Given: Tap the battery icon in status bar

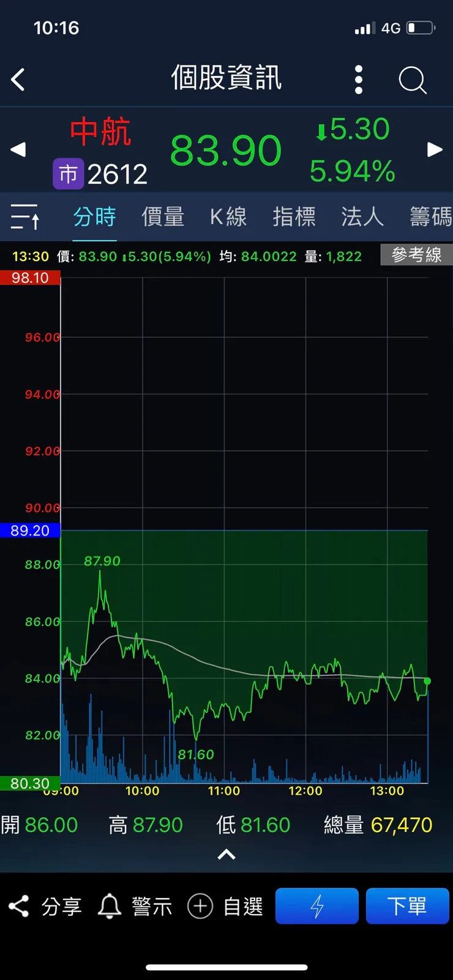Looking at the screenshot, I should [x=421, y=28].
